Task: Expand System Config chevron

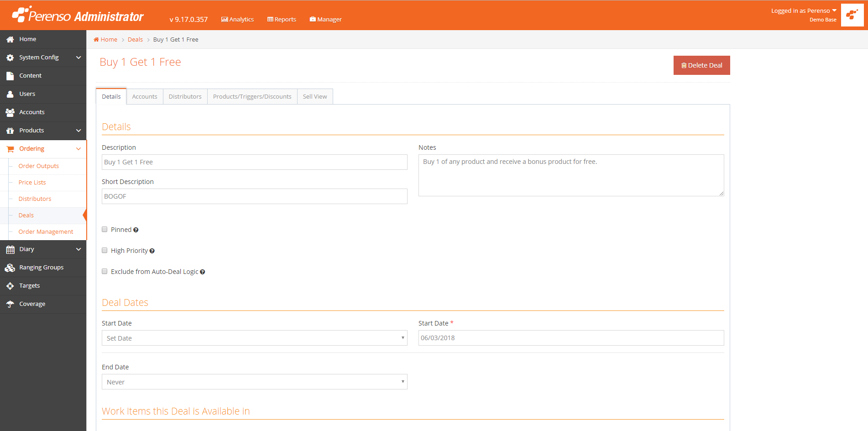Action: (x=78, y=58)
